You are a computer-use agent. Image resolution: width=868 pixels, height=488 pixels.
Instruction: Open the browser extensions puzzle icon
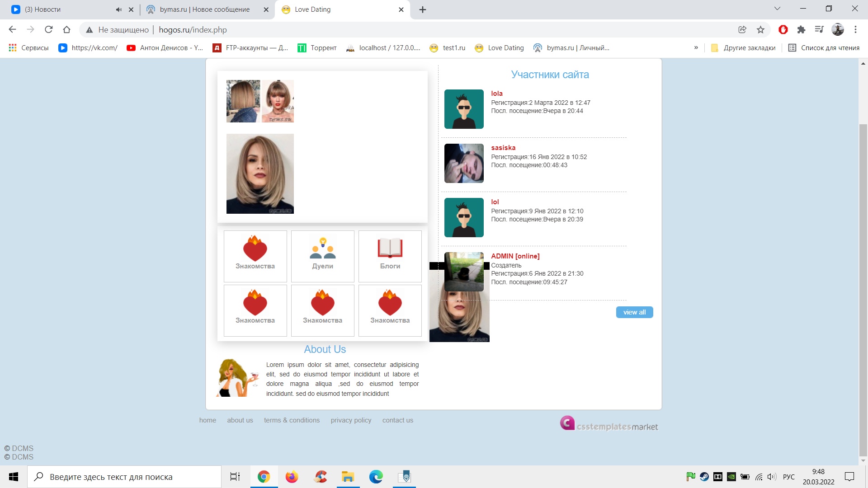point(801,30)
